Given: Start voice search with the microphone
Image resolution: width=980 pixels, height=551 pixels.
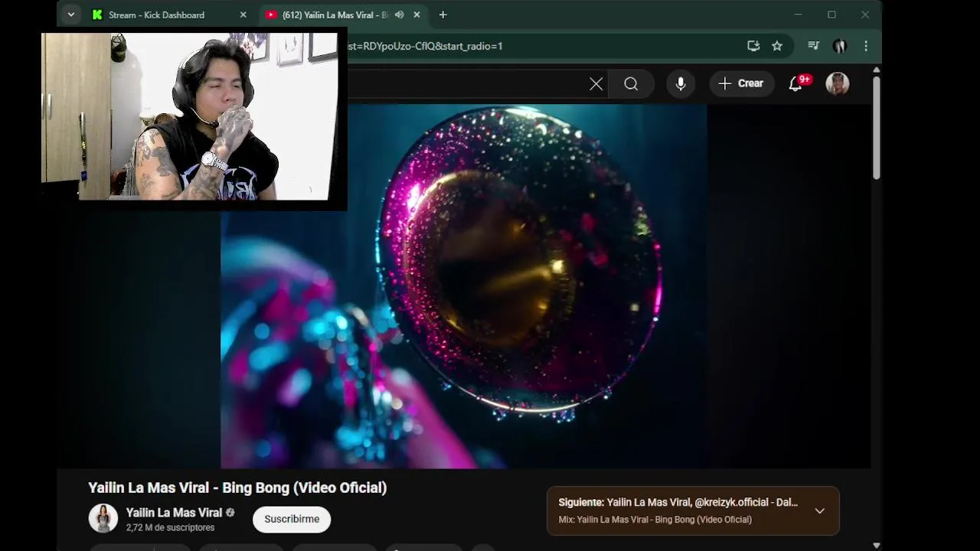Looking at the screenshot, I should coord(681,84).
